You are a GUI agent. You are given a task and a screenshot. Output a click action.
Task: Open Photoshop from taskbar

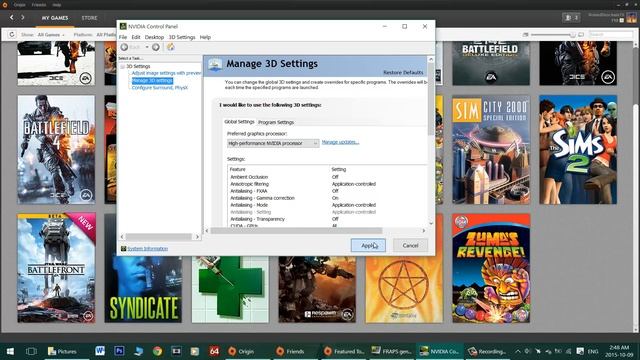click(119, 351)
